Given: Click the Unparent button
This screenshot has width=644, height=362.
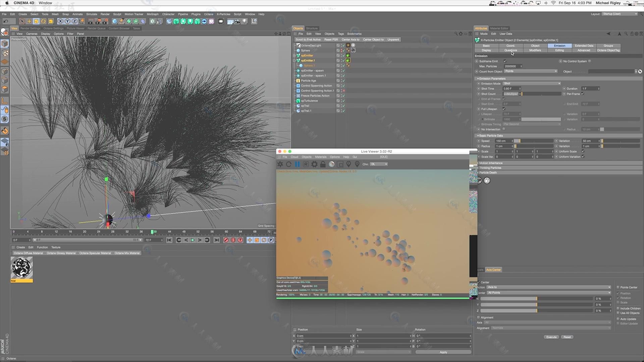Looking at the screenshot, I should pyautogui.click(x=393, y=40).
